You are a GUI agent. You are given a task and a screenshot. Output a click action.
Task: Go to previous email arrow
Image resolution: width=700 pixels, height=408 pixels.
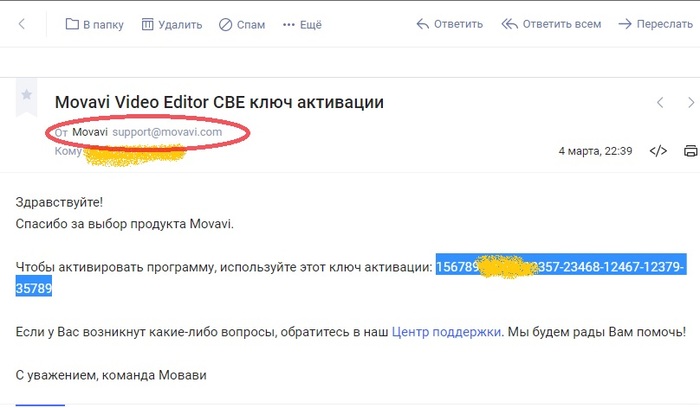click(x=660, y=103)
